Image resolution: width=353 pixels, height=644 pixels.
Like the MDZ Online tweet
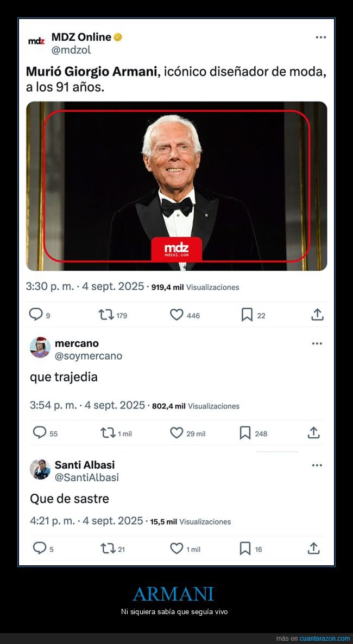pos(177,314)
